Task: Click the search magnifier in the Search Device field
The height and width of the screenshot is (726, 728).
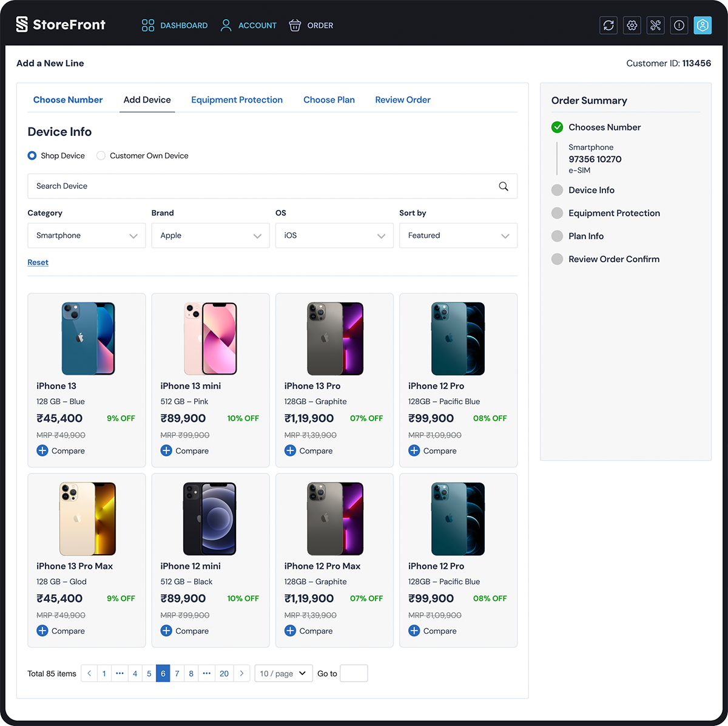Action: click(503, 186)
